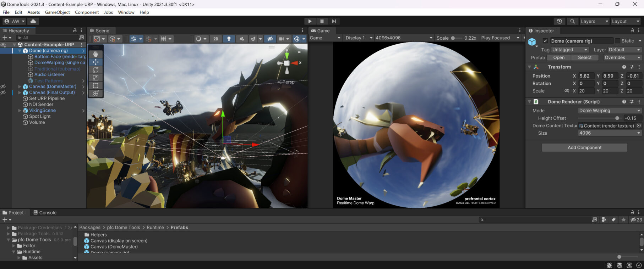The image size is (644, 269).
Task: Select the Rect transform tool
Action: [95, 85]
